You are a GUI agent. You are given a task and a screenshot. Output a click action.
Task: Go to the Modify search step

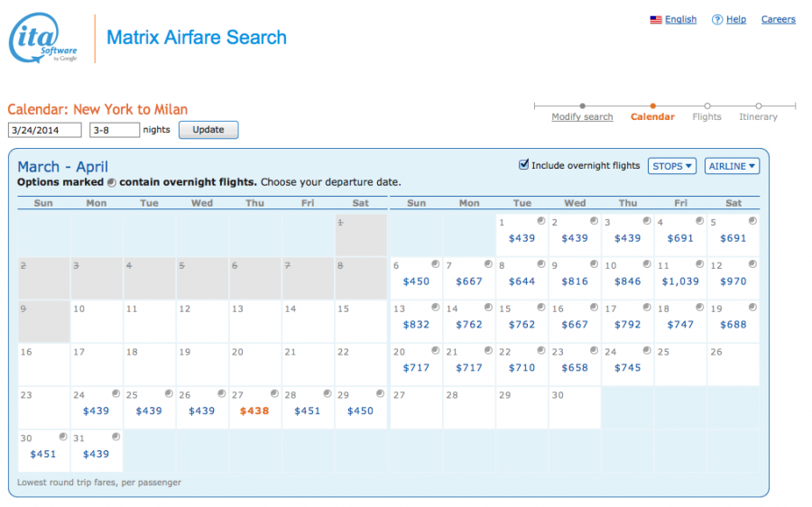click(x=582, y=117)
